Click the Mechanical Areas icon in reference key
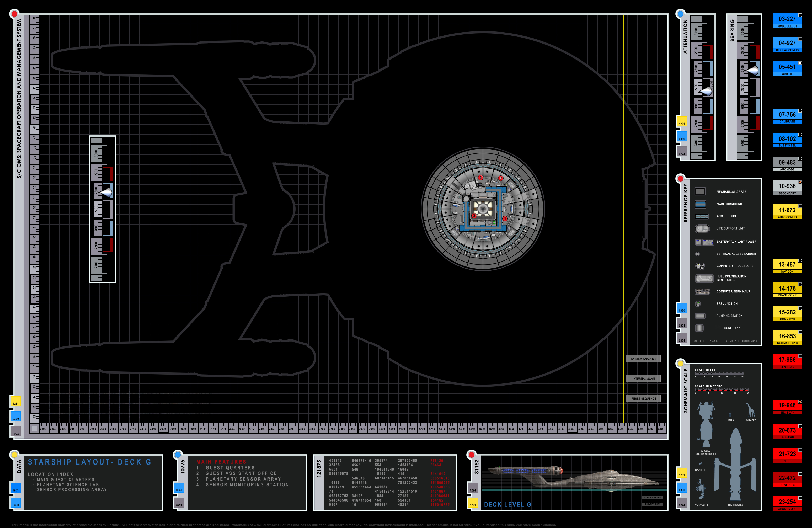This screenshot has height=528, width=812. pyautogui.click(x=700, y=191)
